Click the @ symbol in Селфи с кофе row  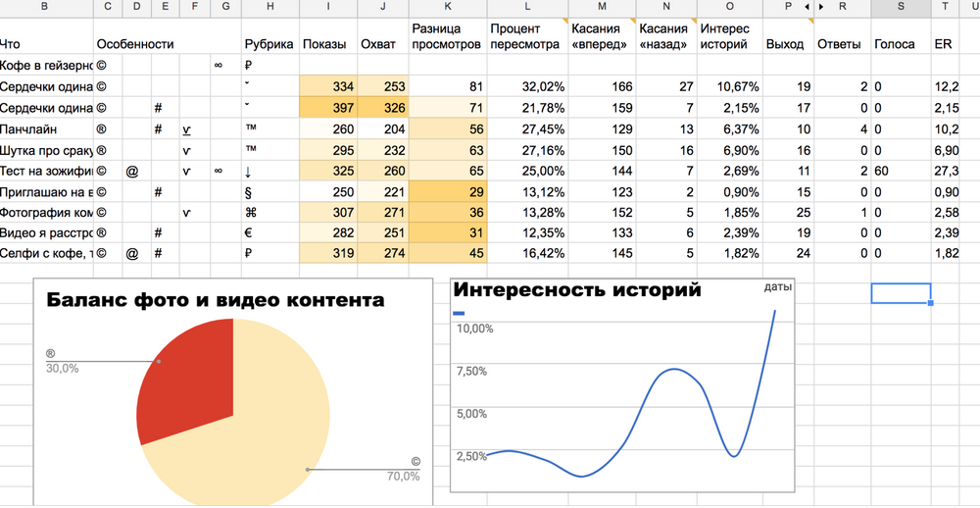131,253
